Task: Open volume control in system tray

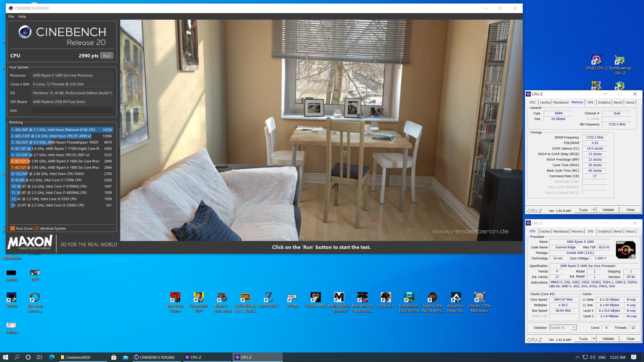Action: point(592,357)
